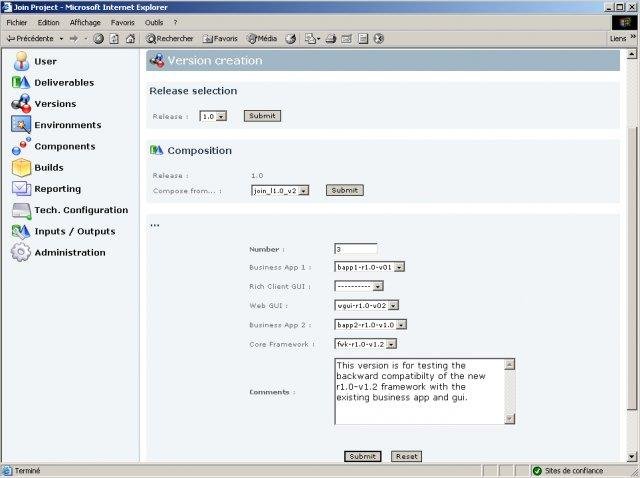
Task: Click the Messenger icon in the toolbar
Action: point(379,39)
